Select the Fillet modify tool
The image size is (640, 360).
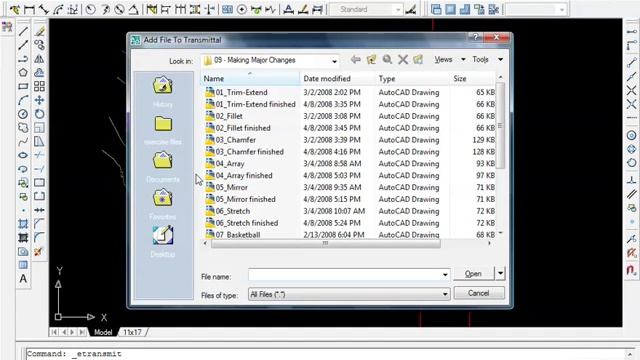pos(40,237)
